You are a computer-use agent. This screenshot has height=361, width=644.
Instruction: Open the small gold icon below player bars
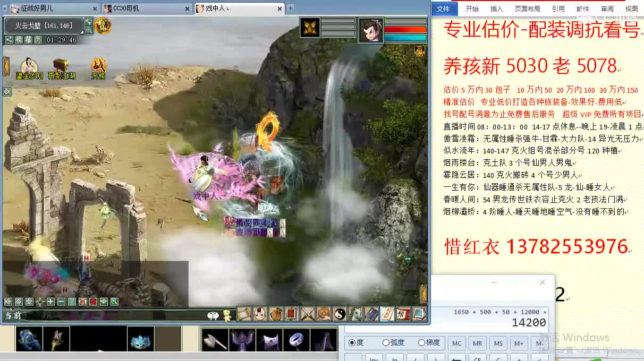click(x=420, y=51)
